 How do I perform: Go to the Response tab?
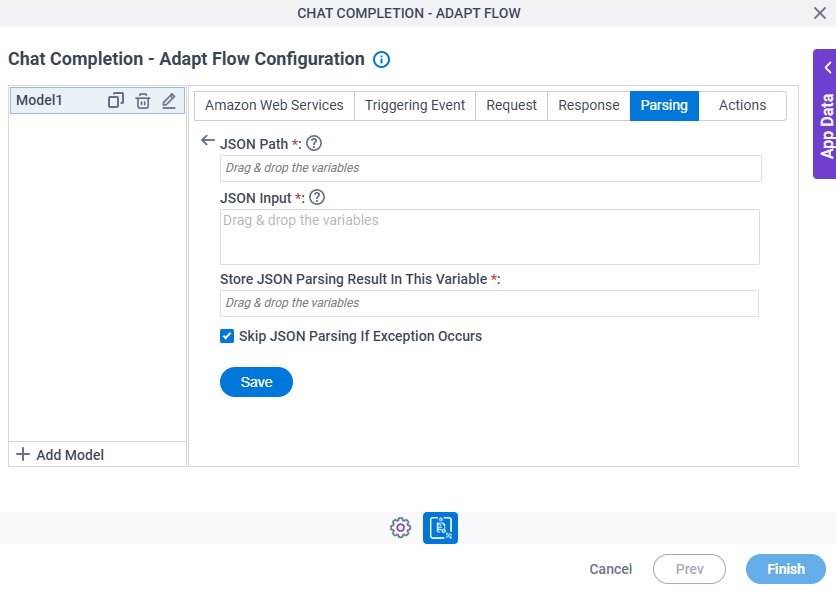point(589,106)
